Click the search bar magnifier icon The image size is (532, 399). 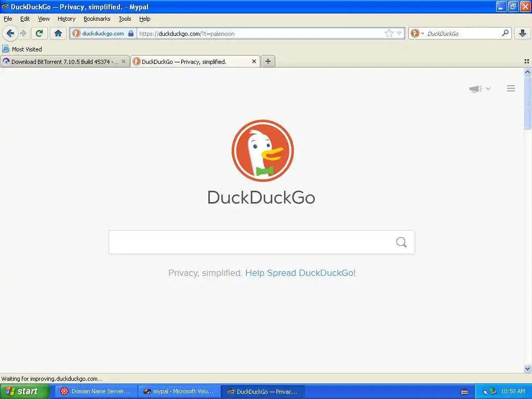(x=505, y=33)
